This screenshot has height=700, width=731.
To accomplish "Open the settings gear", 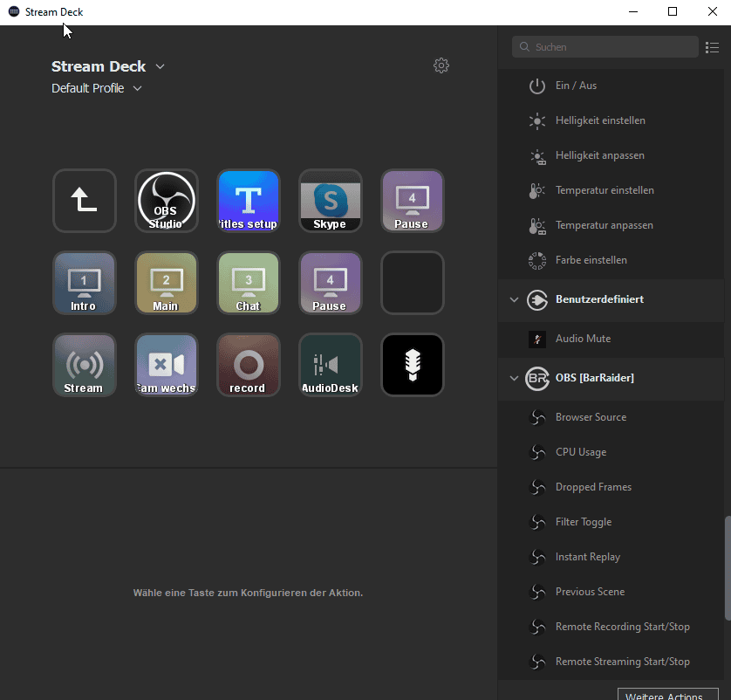I will coord(441,65).
